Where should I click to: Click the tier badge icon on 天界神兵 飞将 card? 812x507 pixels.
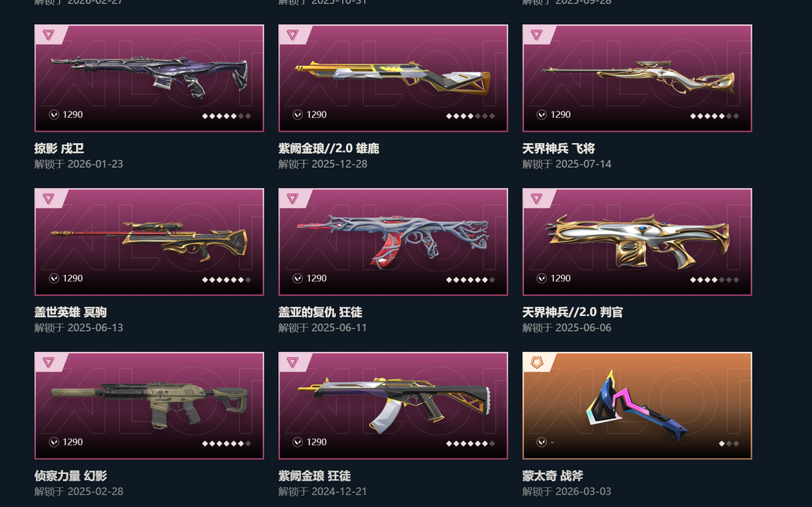(x=537, y=35)
